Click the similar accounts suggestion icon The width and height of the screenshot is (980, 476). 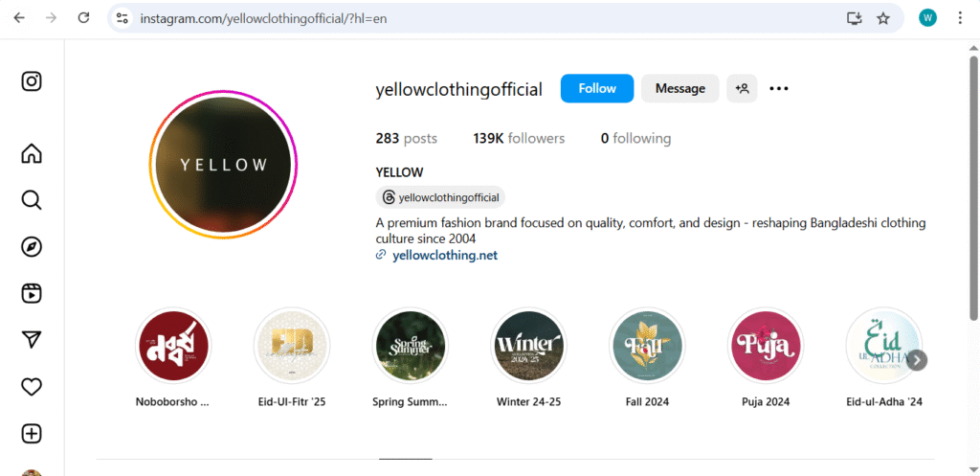[x=742, y=88]
